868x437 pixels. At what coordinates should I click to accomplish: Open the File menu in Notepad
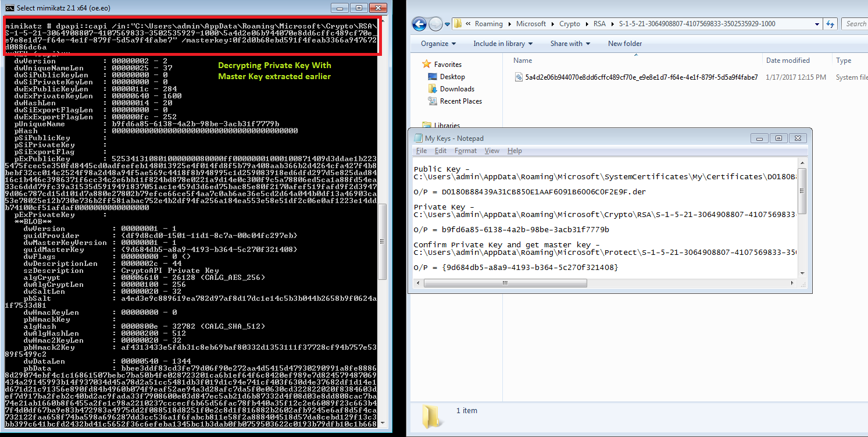point(422,151)
